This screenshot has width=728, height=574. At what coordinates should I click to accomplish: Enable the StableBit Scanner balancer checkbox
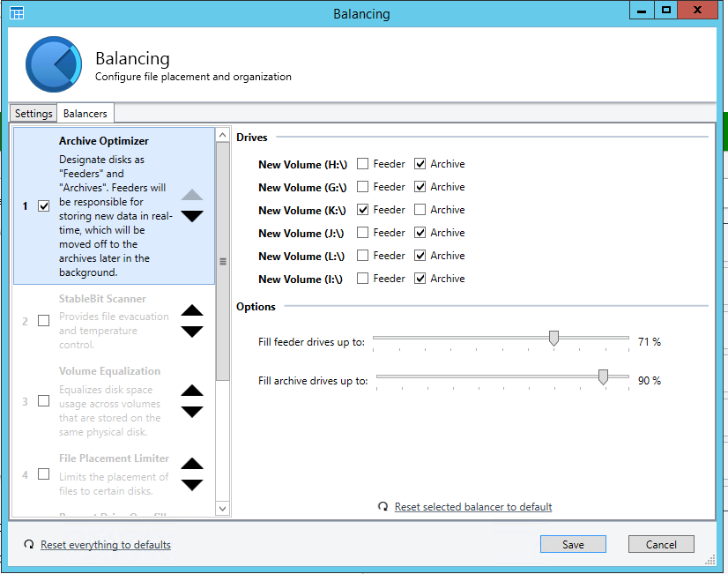coord(44,320)
